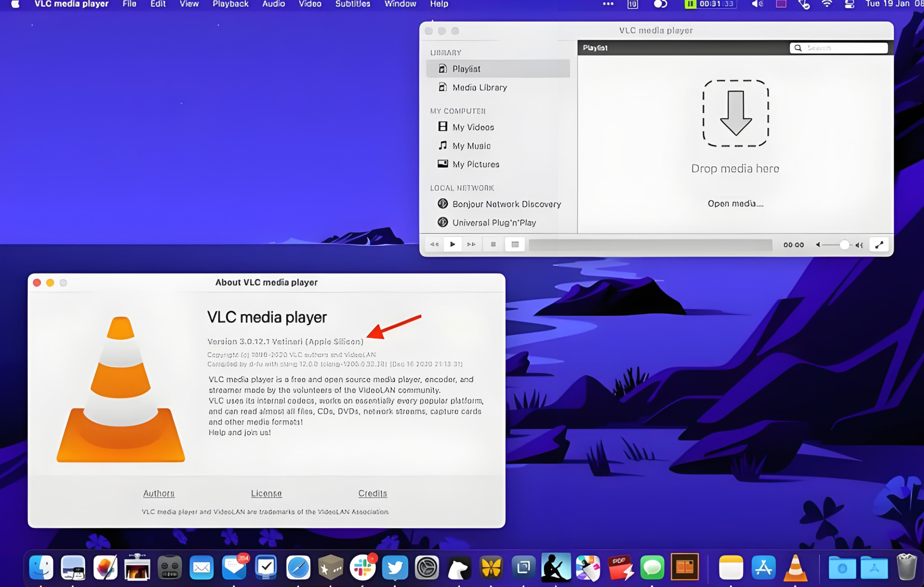The width and height of the screenshot is (924, 587).
Task: Select Playlist in the Library sidebar
Action: point(498,68)
